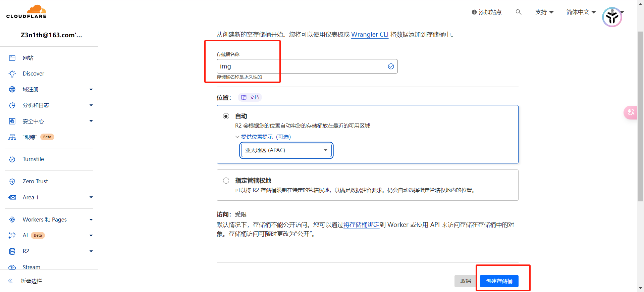Click the page vertical scrollbar
This screenshot has width=644, height=292.
640,117
